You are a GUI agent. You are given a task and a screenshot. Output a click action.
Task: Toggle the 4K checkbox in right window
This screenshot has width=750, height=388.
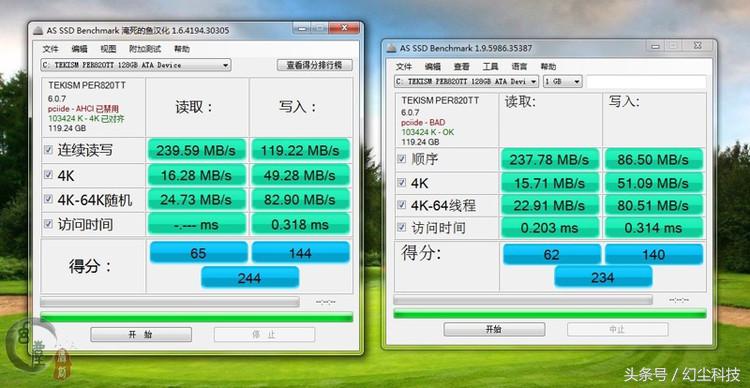click(401, 182)
